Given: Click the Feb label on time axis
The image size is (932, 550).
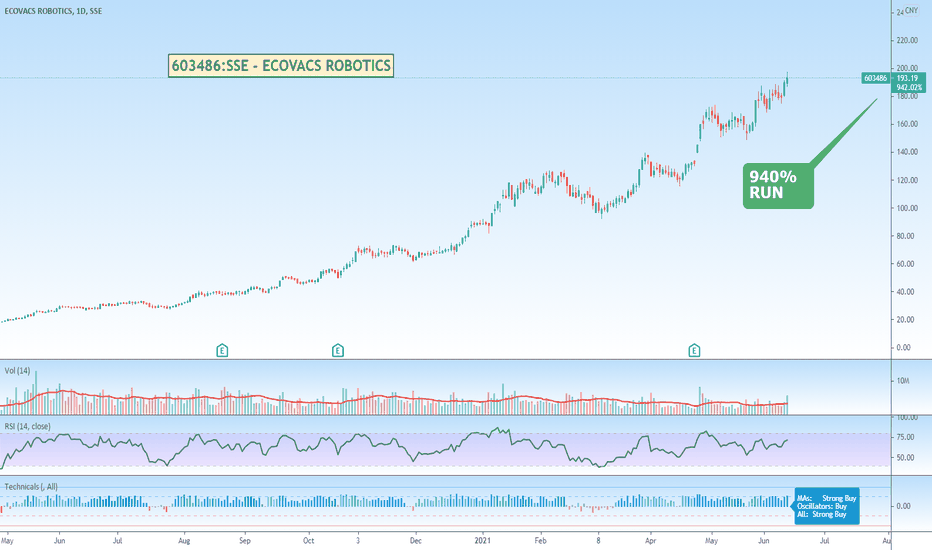Looking at the screenshot, I should pyautogui.click(x=540, y=540).
